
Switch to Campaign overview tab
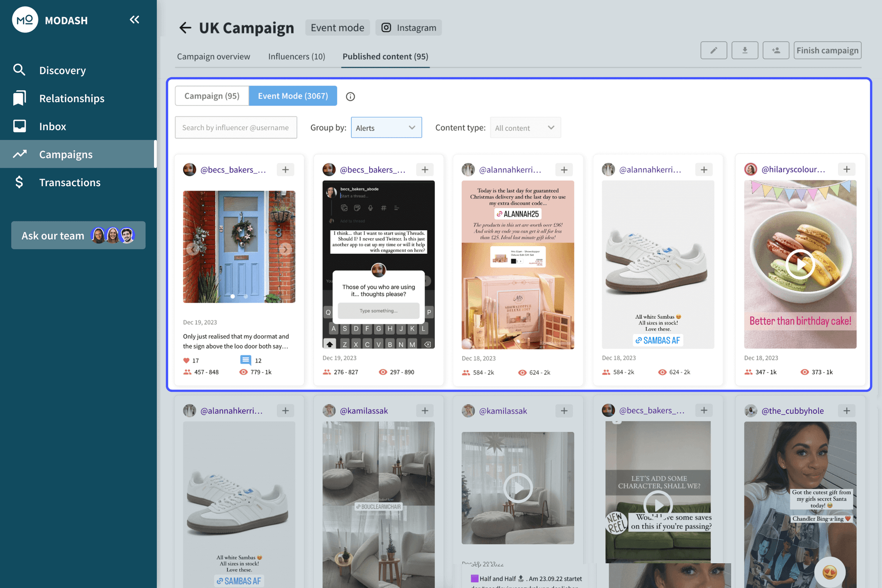coord(213,56)
